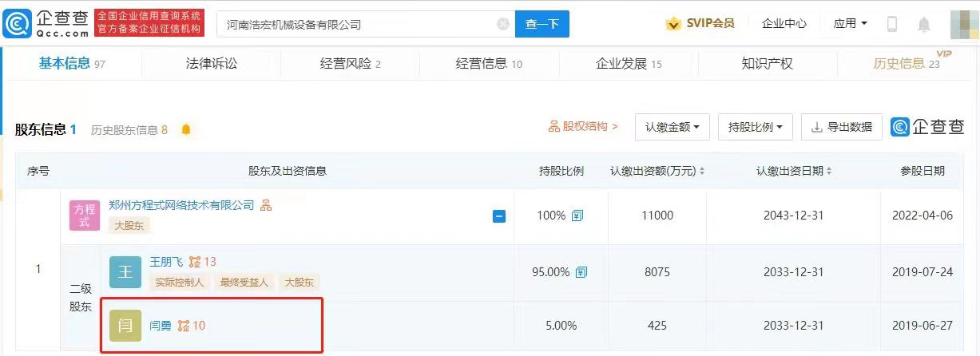980x356 pixels.
Task: Click 大股东 tag under 王朋飞
Action: coord(300,282)
